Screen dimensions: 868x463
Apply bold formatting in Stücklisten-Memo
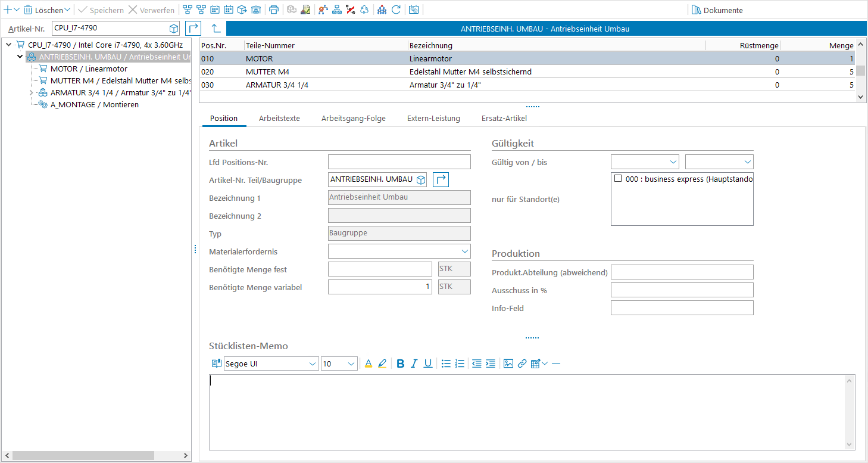coord(400,363)
